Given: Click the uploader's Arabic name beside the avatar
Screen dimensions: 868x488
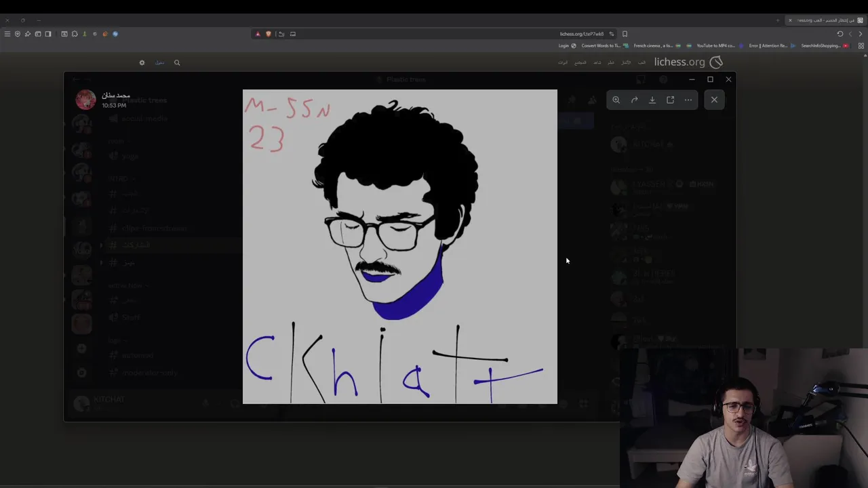Looking at the screenshot, I should 116,96.
